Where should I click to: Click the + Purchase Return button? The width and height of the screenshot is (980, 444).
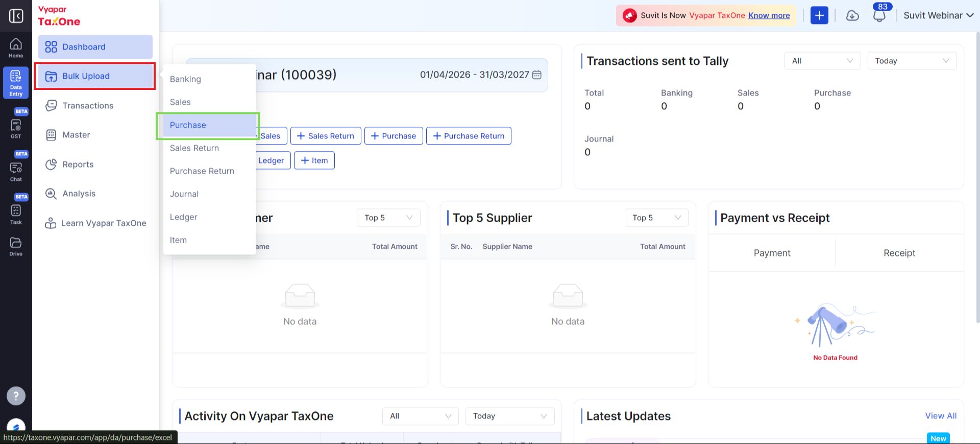469,136
